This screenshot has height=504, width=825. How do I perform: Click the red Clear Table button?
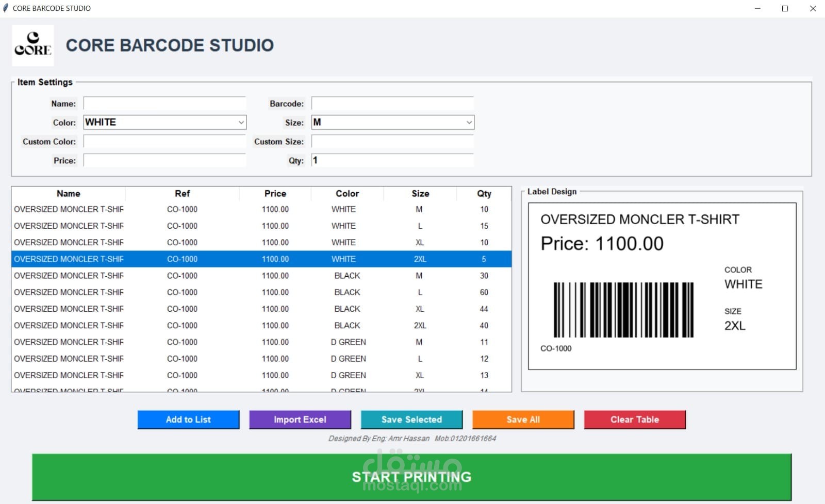635,419
